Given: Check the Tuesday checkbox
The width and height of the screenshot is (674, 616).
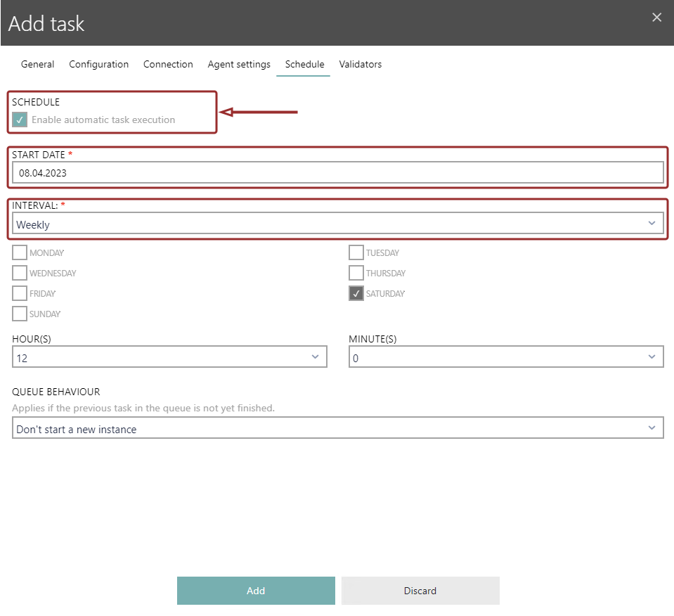Looking at the screenshot, I should [356, 252].
